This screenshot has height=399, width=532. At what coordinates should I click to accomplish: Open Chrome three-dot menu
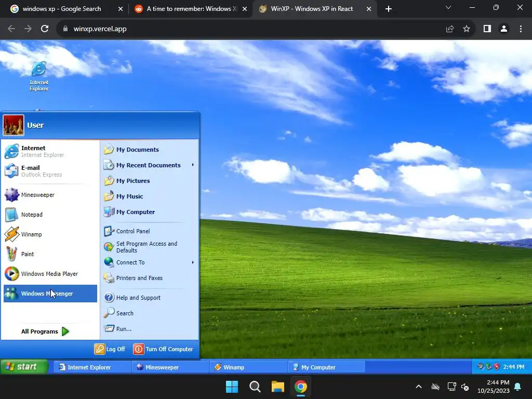pos(521,29)
